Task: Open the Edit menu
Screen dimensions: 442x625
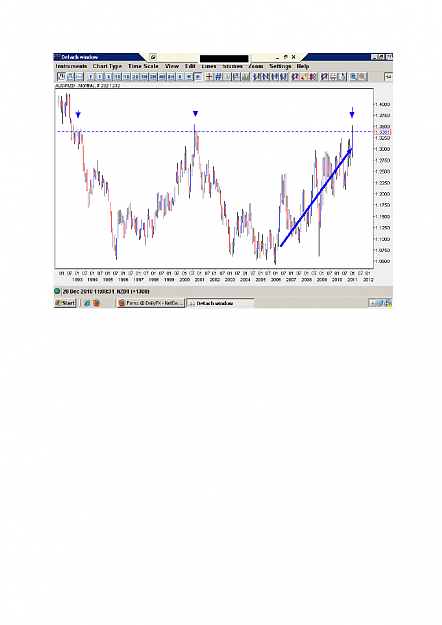Action: coord(191,66)
